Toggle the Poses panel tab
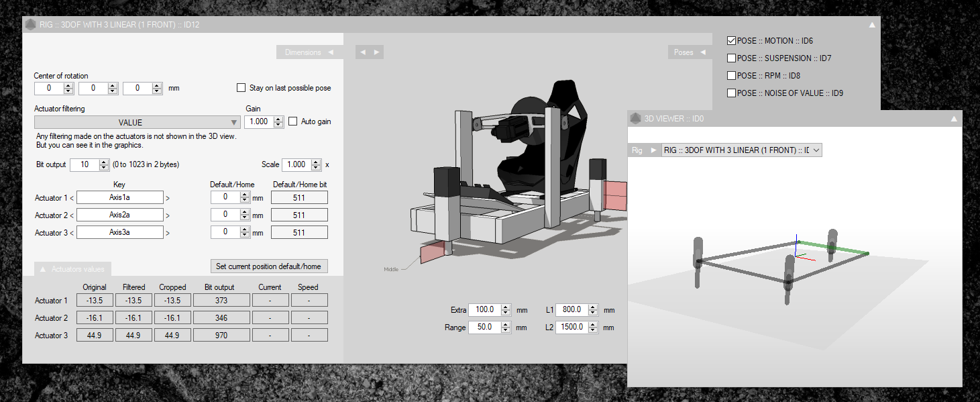980x402 pixels. click(x=689, y=52)
